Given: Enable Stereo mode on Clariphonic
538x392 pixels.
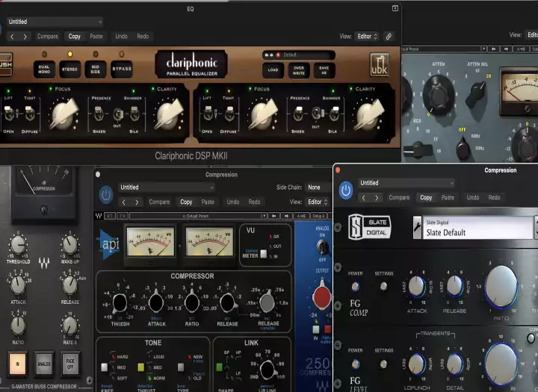Looking at the screenshot, I should [70, 69].
